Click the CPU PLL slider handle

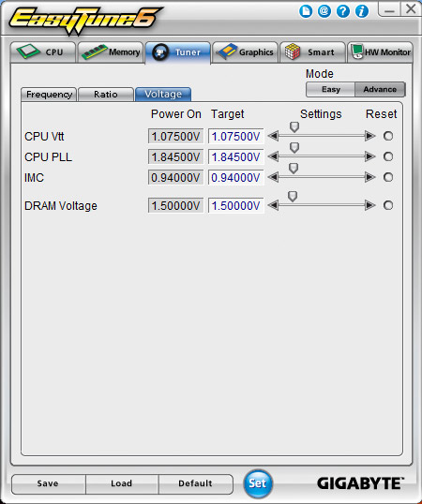(x=294, y=147)
